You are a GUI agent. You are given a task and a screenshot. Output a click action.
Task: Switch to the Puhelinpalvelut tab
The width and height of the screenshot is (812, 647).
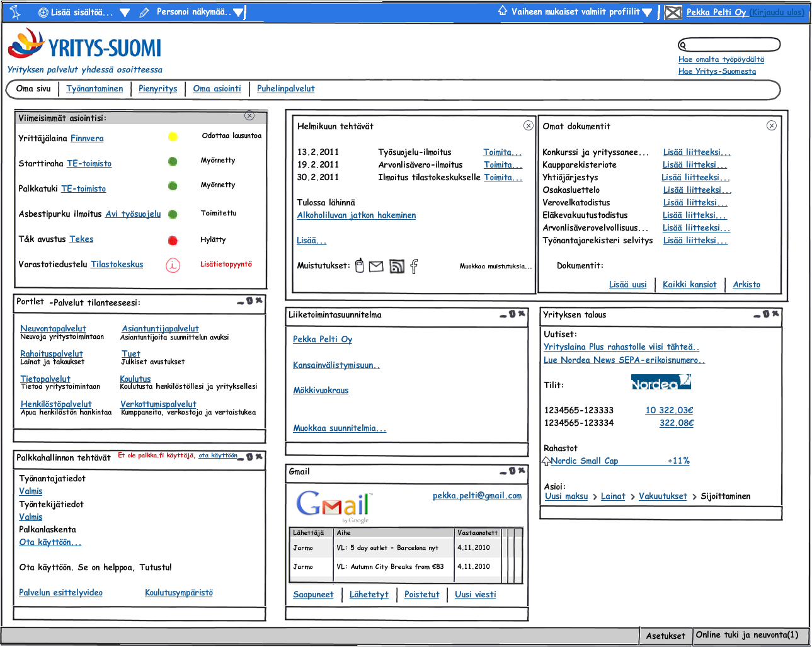(286, 89)
